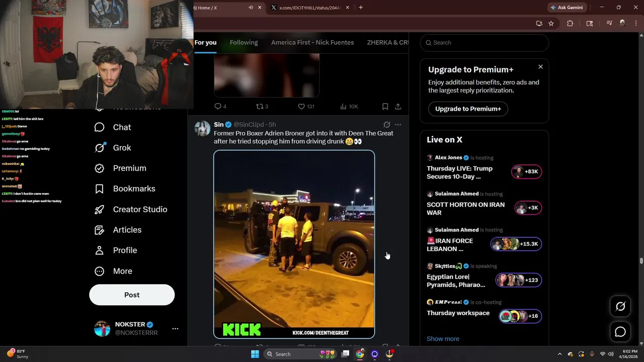Open Creator Studio
The image size is (644, 362).
tap(131, 209)
